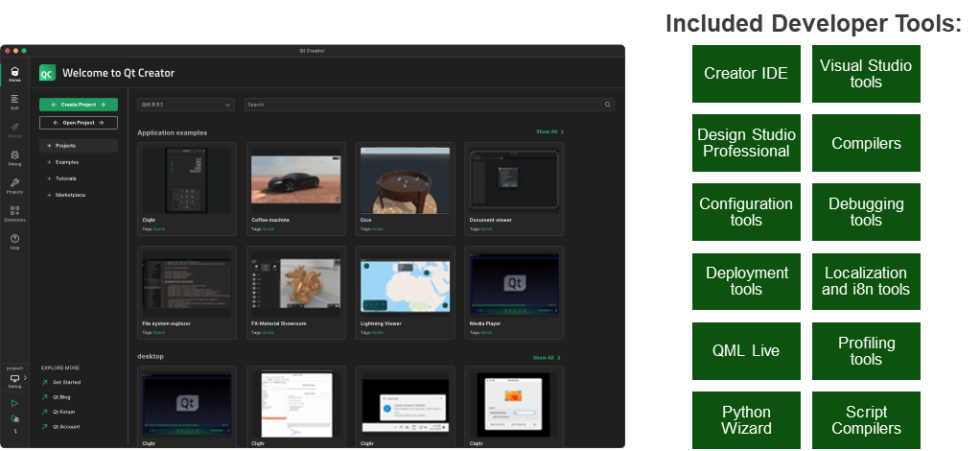980x451 pixels.
Task: Click into the Search examples field
Action: pos(429,104)
